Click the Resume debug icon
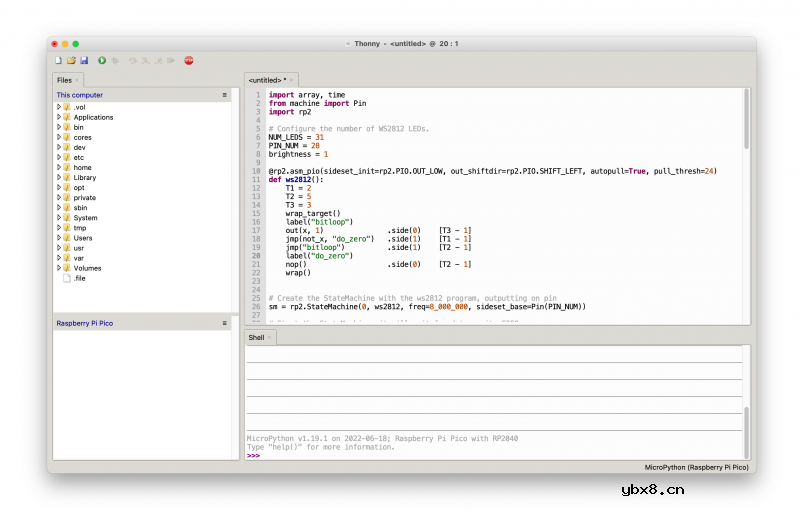Screen dimensions: 800x520 (171, 61)
